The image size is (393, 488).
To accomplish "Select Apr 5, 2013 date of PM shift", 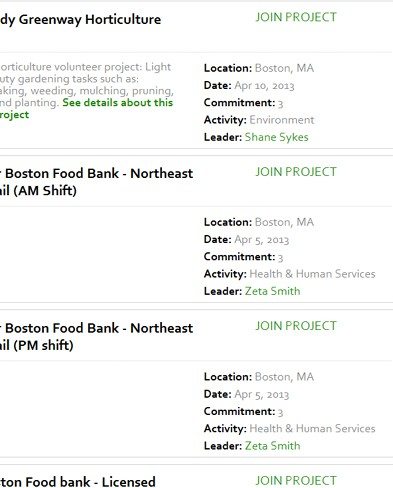I will tap(262, 394).
